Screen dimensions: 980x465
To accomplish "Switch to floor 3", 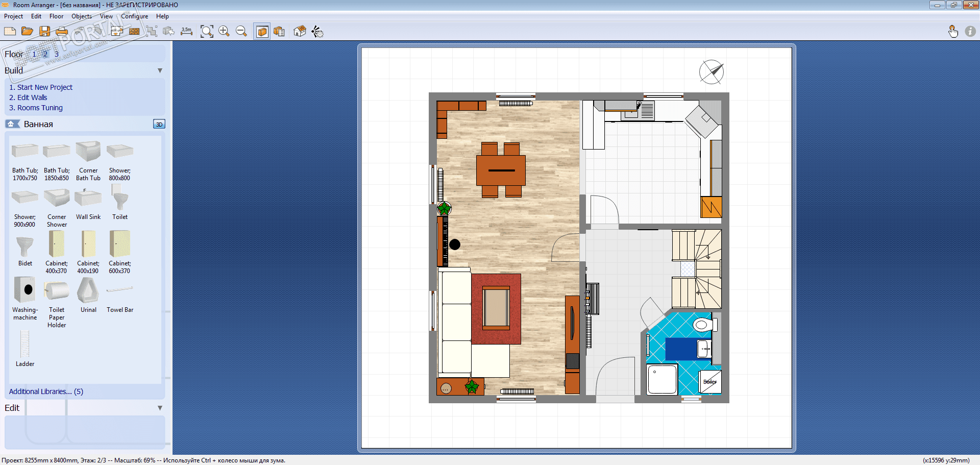I will [56, 54].
